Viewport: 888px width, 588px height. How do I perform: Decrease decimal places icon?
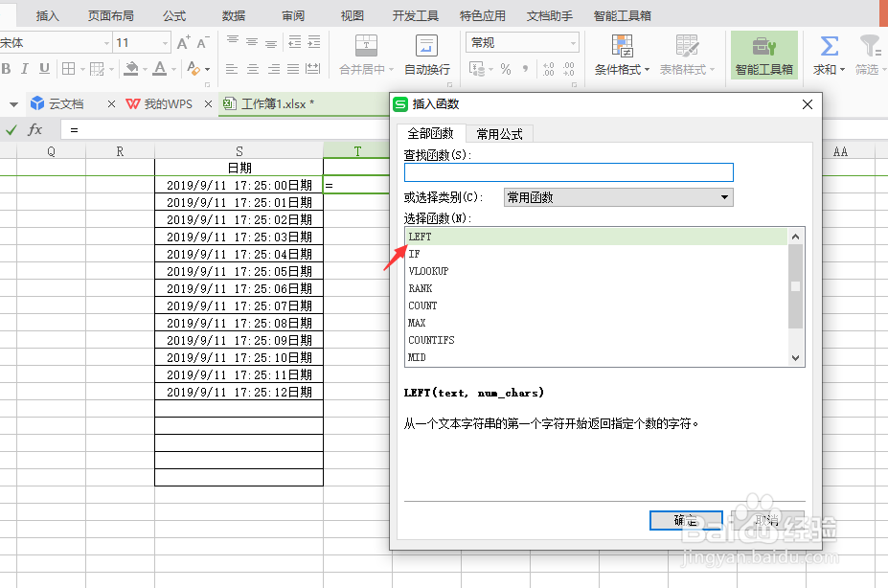tap(569, 69)
